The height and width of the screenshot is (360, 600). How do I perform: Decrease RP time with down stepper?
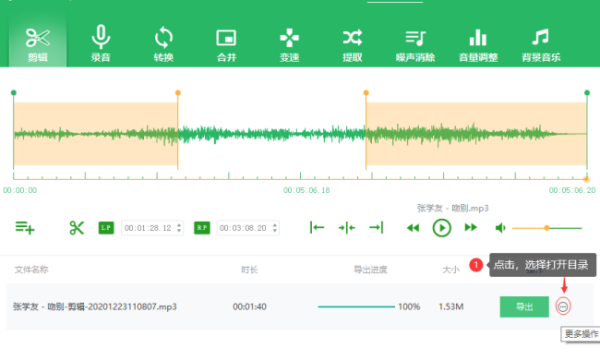(275, 231)
